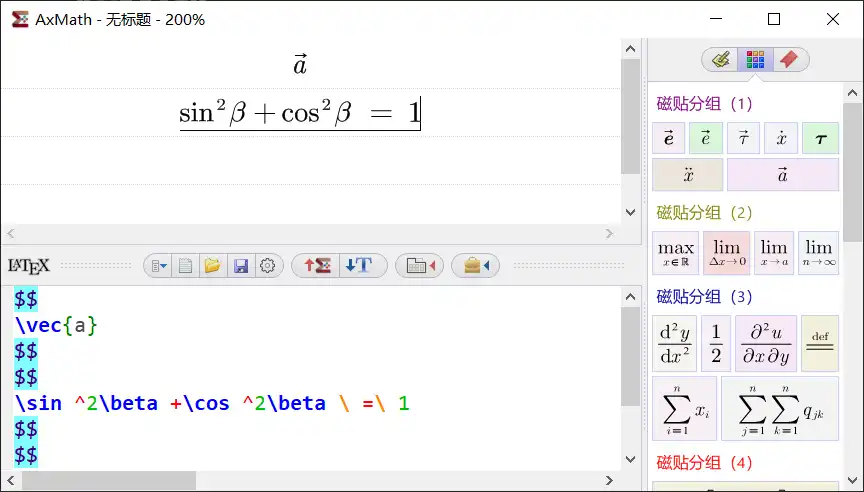Screen dimensions: 864x492
Task: Click the save icon in LaTeX toolbar
Action: tap(240, 266)
